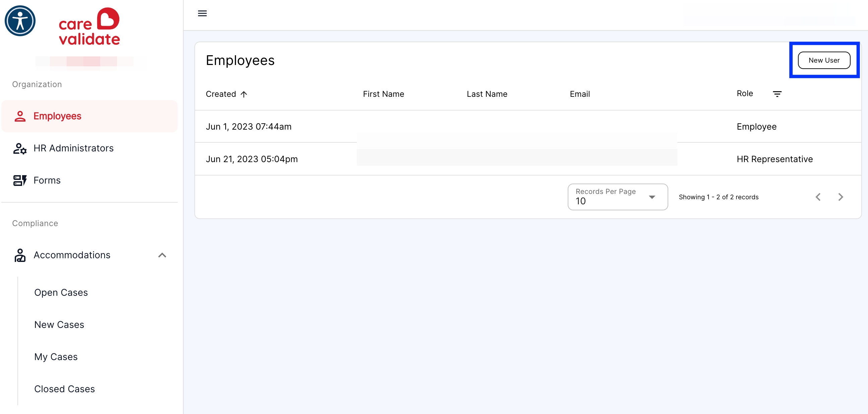
Task: Open the Closed Cases list
Action: 65,389
